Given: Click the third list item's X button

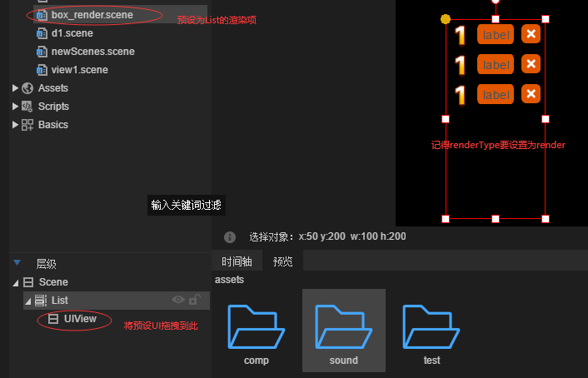Looking at the screenshot, I should pos(531,93).
